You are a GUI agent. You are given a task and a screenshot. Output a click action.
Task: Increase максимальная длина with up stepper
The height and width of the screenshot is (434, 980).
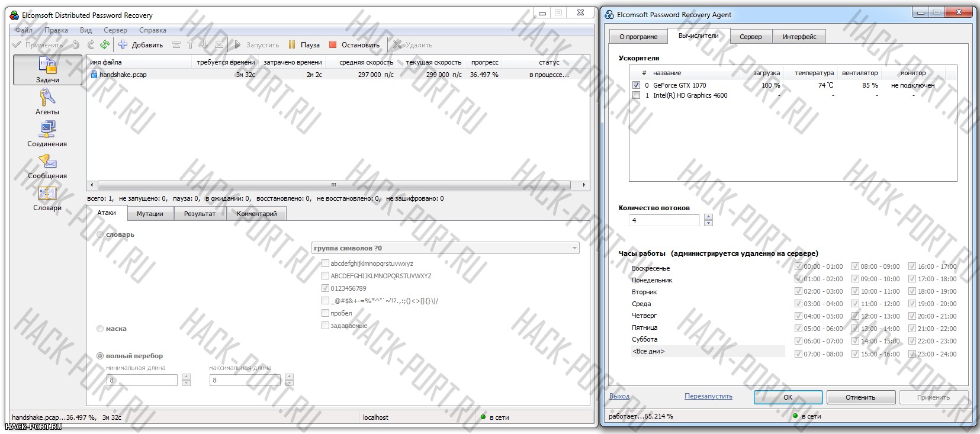point(289,377)
